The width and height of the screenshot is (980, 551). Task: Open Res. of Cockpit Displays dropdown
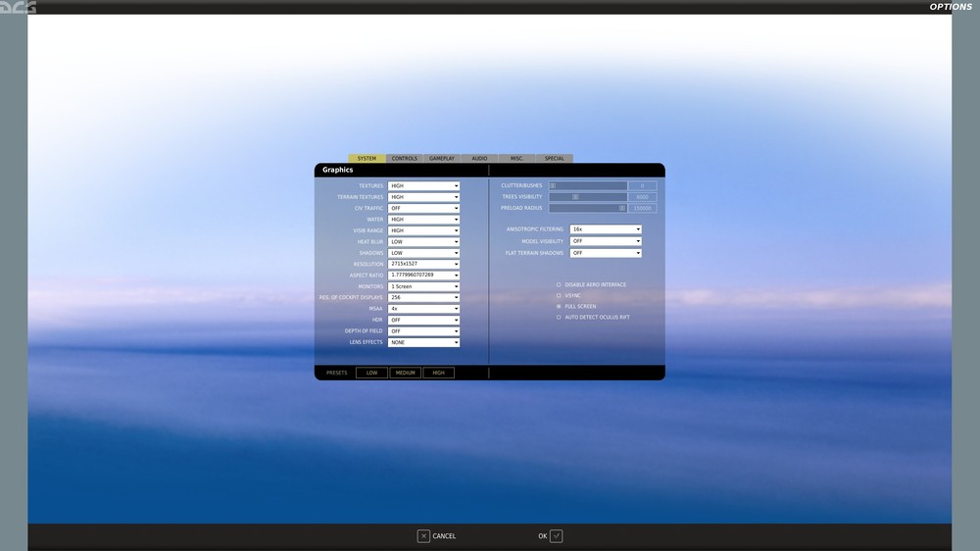pos(423,298)
